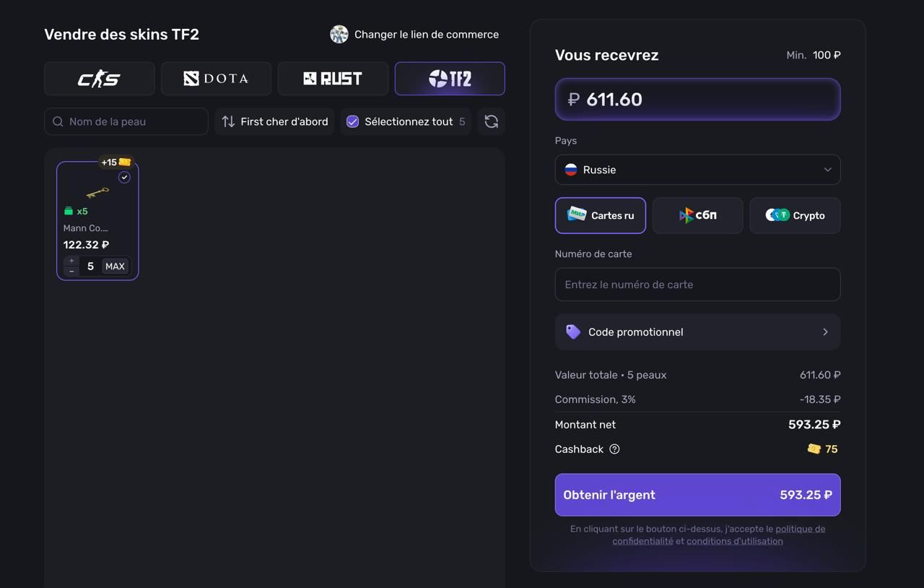Open the First cher d'abord sort dropdown
The width and height of the screenshot is (924, 588).
coord(274,121)
